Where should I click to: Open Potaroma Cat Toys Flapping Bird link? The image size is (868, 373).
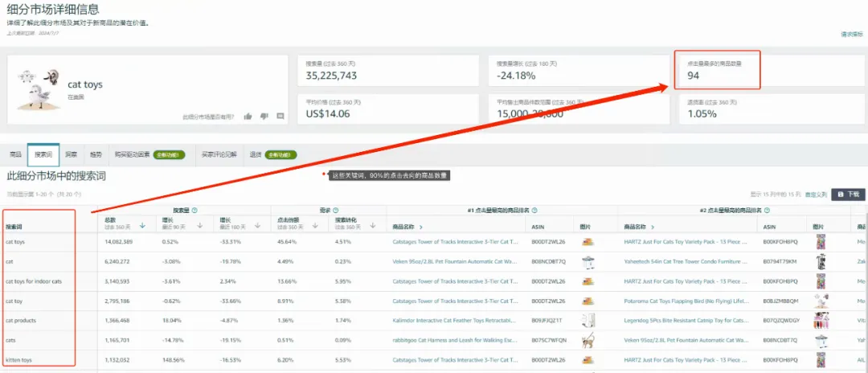(686, 301)
